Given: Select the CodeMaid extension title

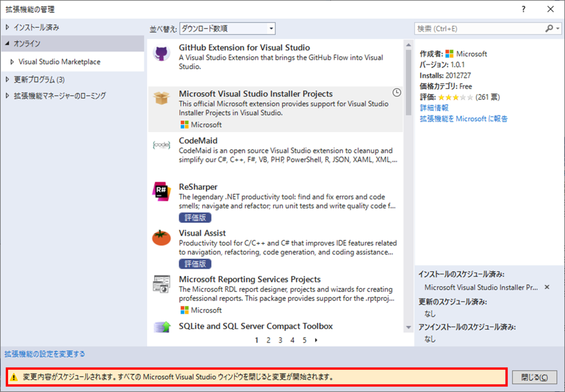Looking at the screenshot, I should tap(198, 140).
